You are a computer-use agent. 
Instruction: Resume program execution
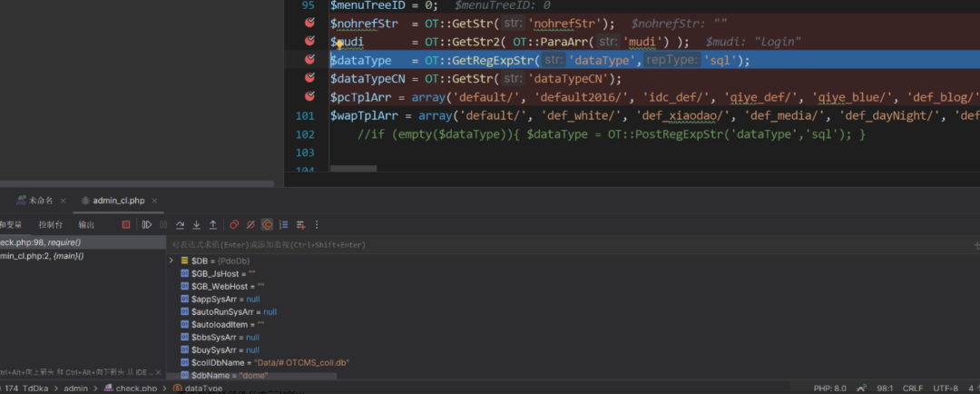147,224
